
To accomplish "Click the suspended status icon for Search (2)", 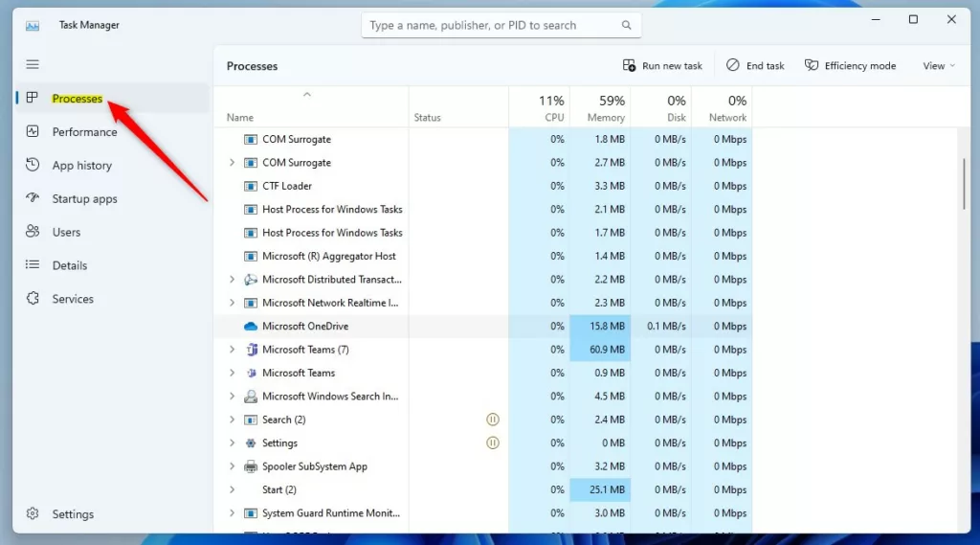I will tap(493, 420).
